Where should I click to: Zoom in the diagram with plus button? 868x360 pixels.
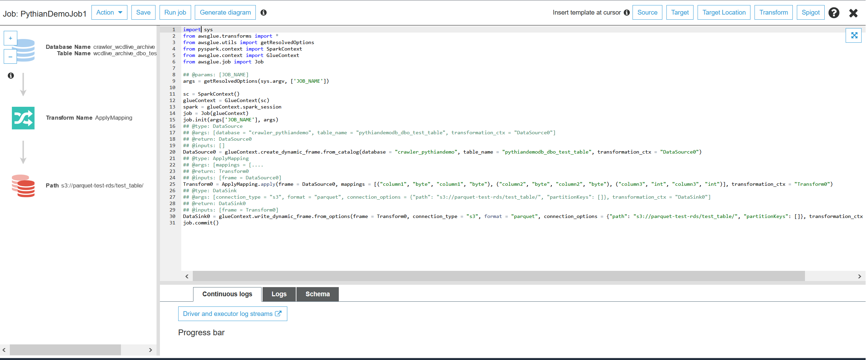(11, 38)
